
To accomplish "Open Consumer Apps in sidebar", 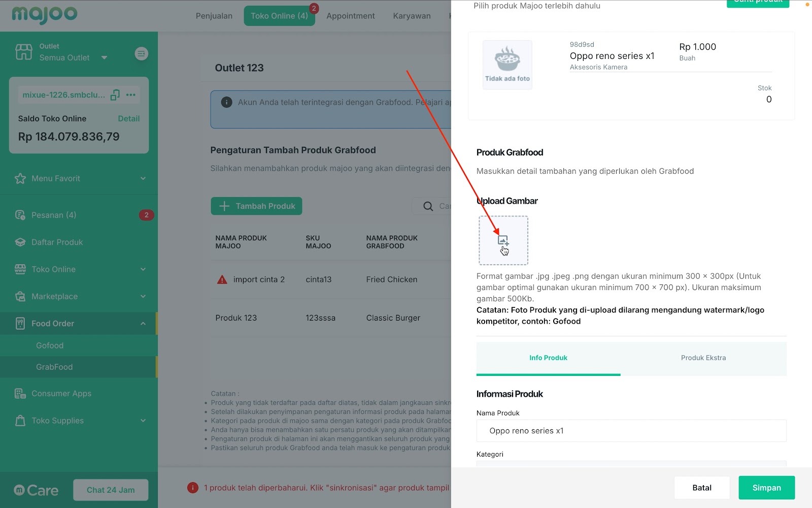I will [61, 394].
